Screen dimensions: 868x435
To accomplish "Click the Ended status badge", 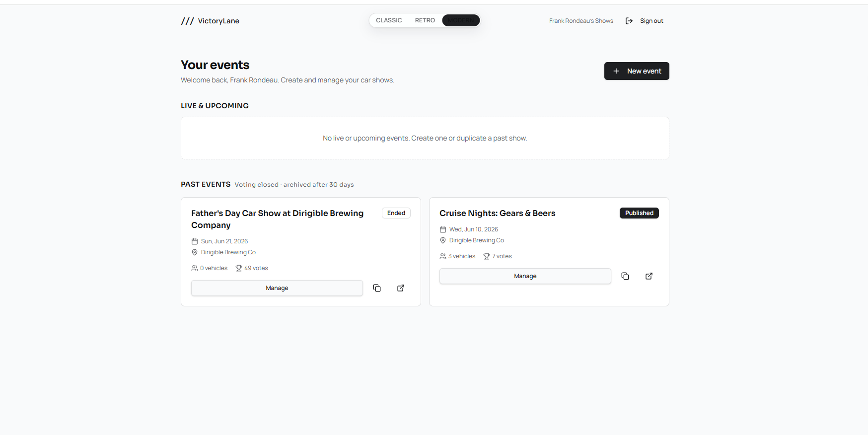I will (396, 213).
